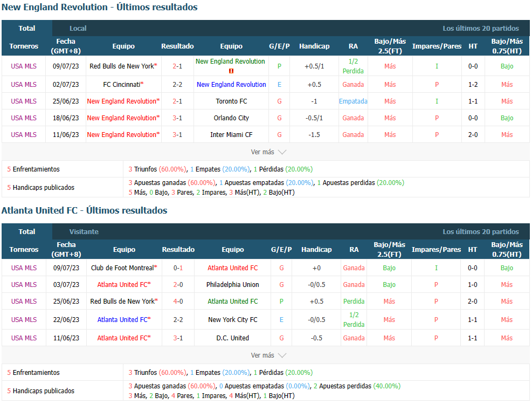Viewport: 532px width, 404px height.
Task: Click Red Bulls de New York in the Atlanta table
Action: [122, 302]
